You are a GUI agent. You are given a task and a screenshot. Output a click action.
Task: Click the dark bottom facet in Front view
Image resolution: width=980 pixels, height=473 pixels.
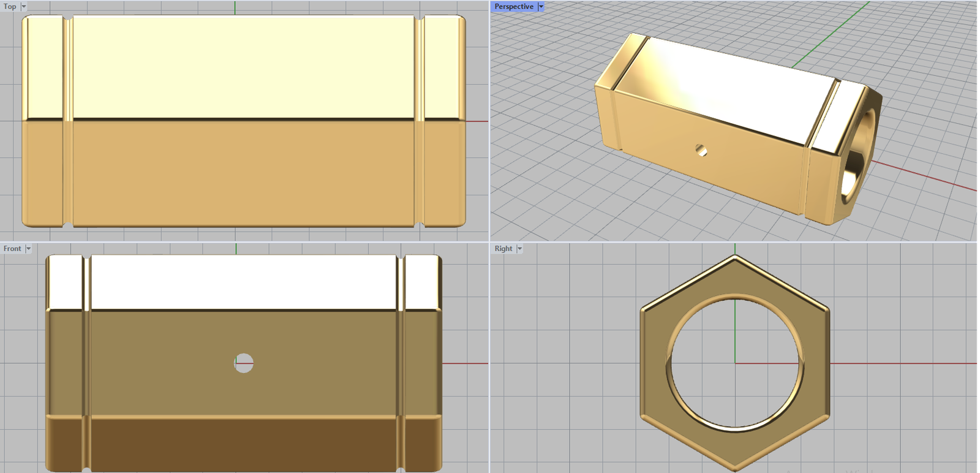(244, 442)
